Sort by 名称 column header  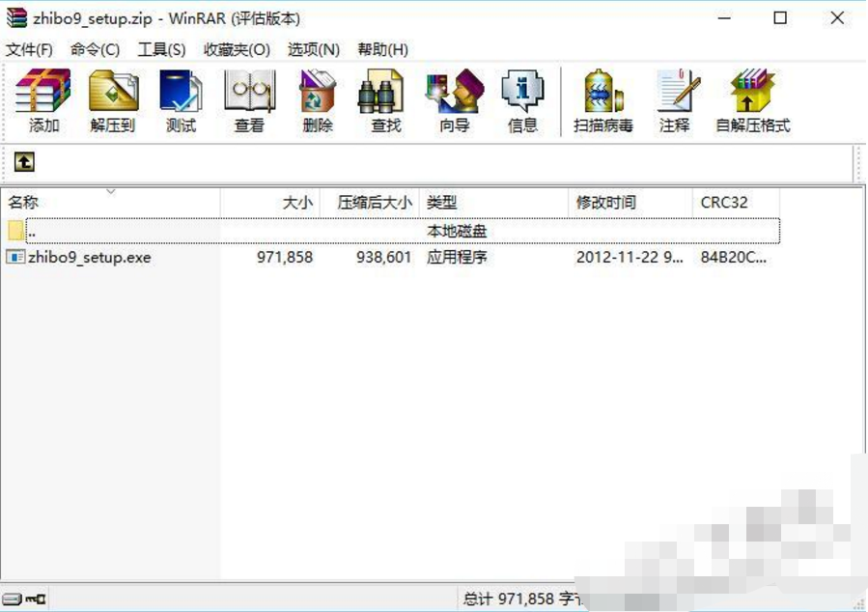click(x=110, y=203)
